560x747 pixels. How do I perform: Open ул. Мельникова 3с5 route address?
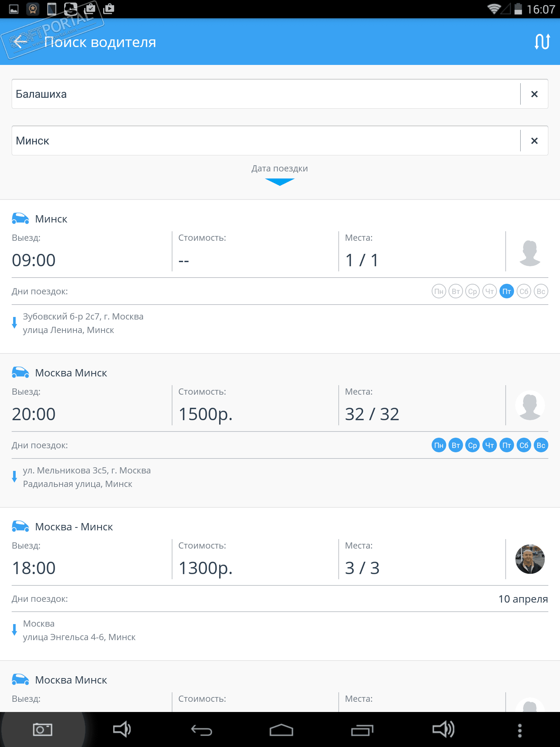(87, 471)
